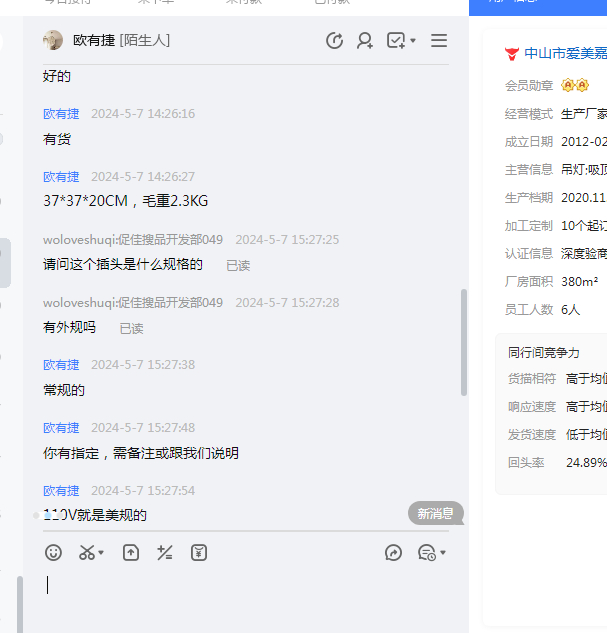Click the 响应速度 row label
Image resolution: width=607 pixels, height=633 pixels.
(532, 407)
